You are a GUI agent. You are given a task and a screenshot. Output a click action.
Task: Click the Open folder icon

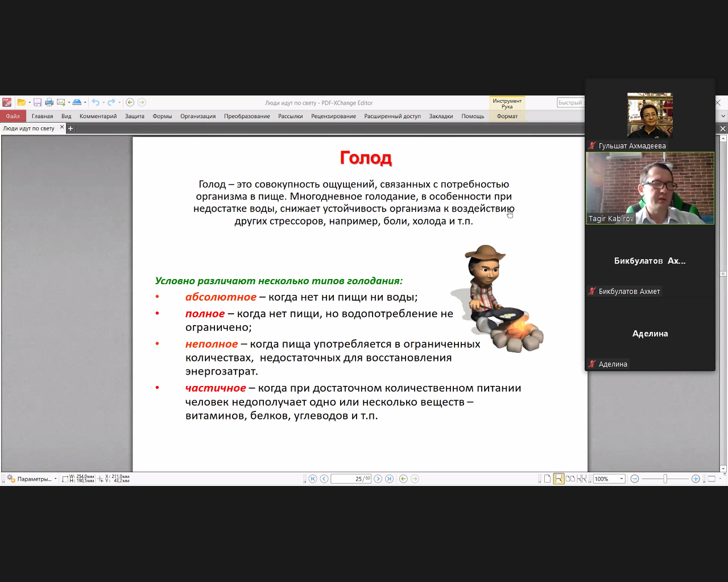21,102
